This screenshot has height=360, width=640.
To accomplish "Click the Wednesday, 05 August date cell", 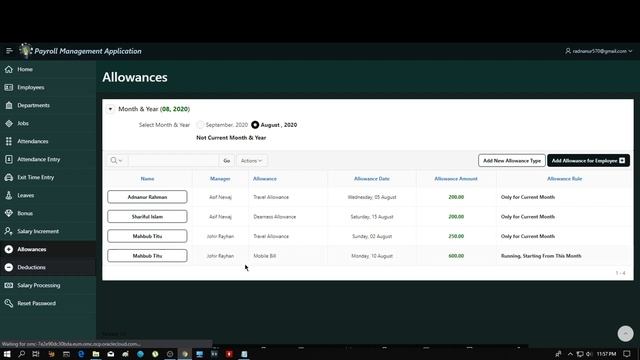I will (x=372, y=197).
